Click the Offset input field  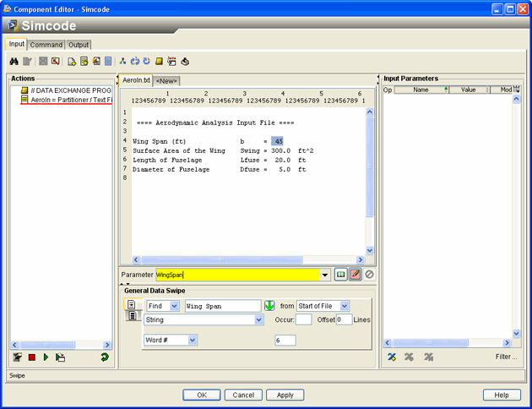pos(344,320)
